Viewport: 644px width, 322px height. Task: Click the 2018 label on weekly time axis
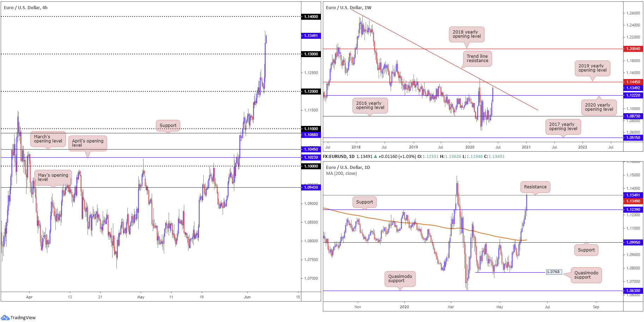click(x=356, y=147)
